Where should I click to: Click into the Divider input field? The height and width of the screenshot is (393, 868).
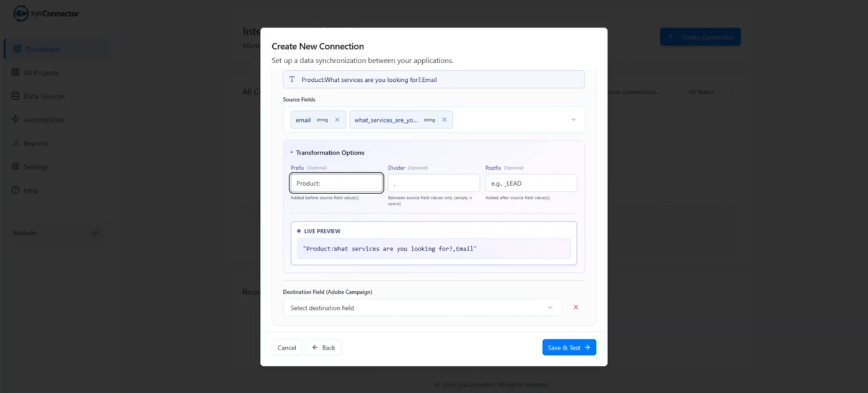pos(433,183)
